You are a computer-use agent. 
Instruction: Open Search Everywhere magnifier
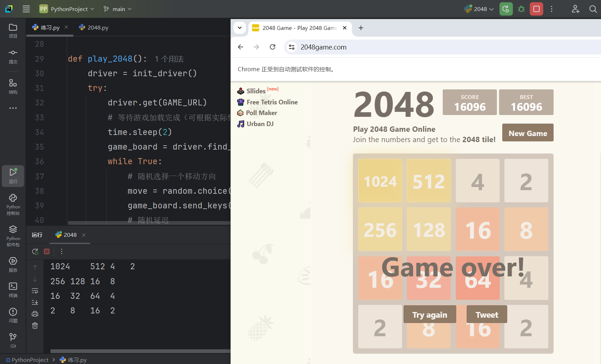coord(593,9)
